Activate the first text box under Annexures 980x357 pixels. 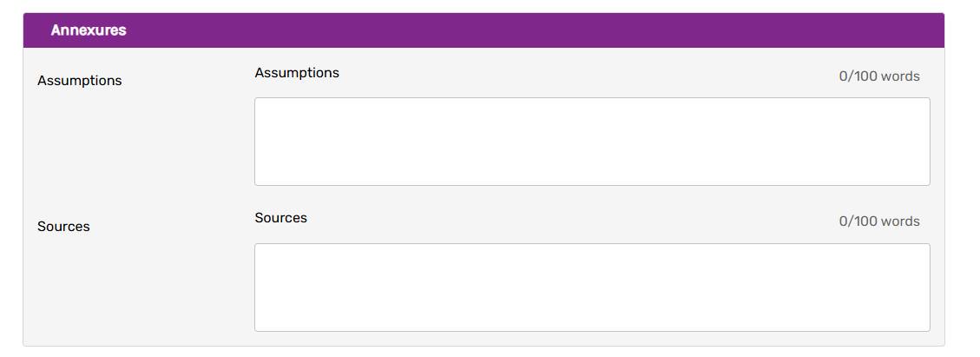[592, 142]
